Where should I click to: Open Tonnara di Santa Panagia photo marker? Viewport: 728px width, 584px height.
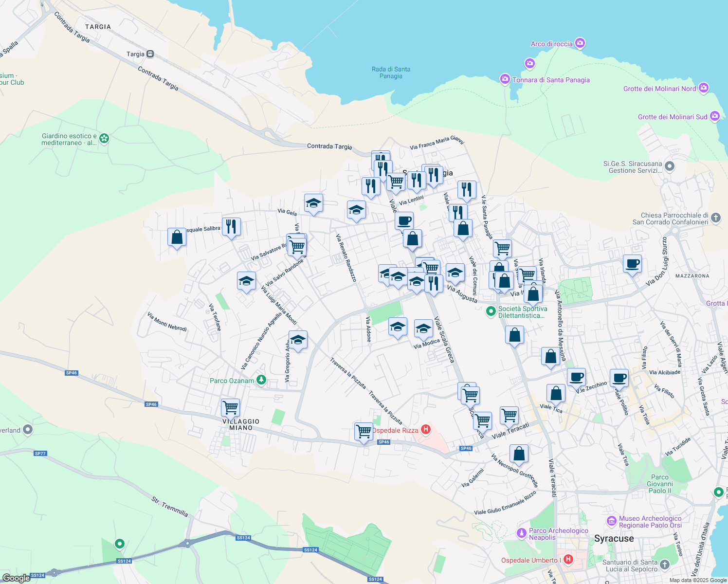[505, 79]
